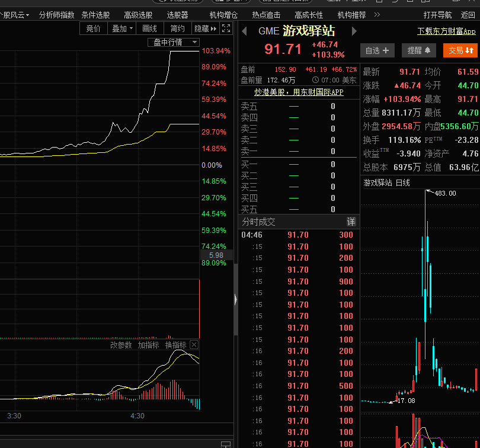Viewport: 480px width, 448px height.
Task: Click the 5.98 price indicator label
Action: pos(216,255)
